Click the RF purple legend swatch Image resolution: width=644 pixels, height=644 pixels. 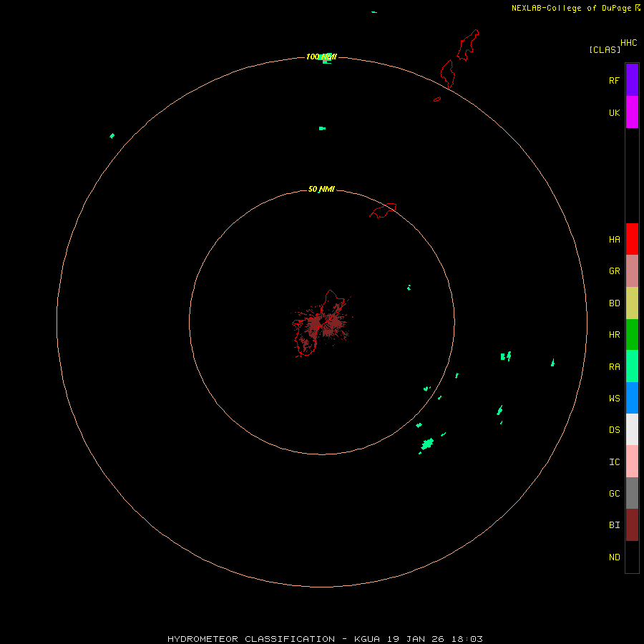tap(632, 80)
